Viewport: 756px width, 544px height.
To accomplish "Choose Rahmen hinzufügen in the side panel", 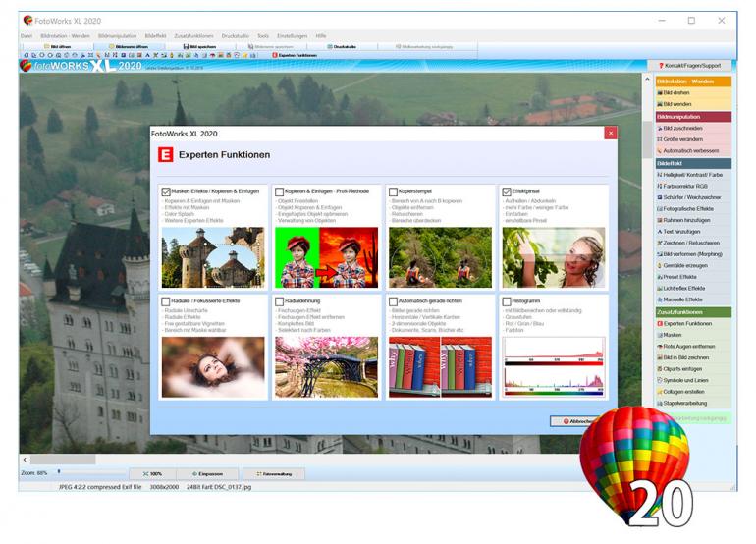I will [x=693, y=220].
